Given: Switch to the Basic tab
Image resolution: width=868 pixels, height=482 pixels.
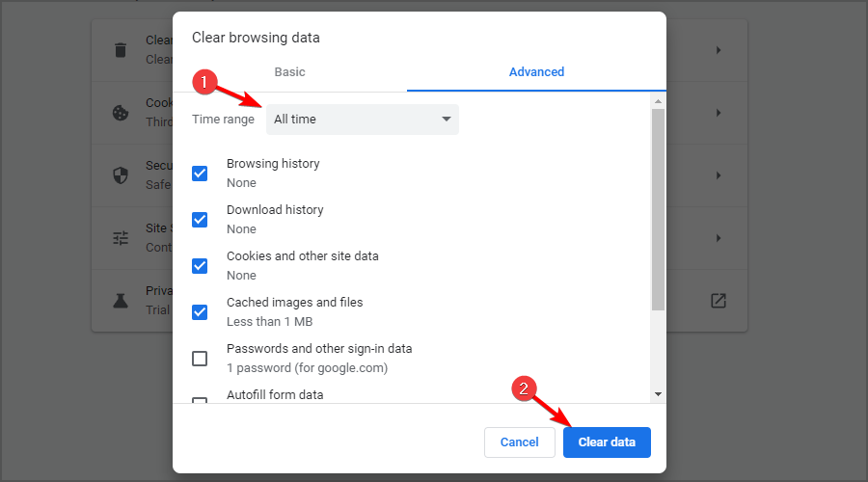Looking at the screenshot, I should pos(289,72).
